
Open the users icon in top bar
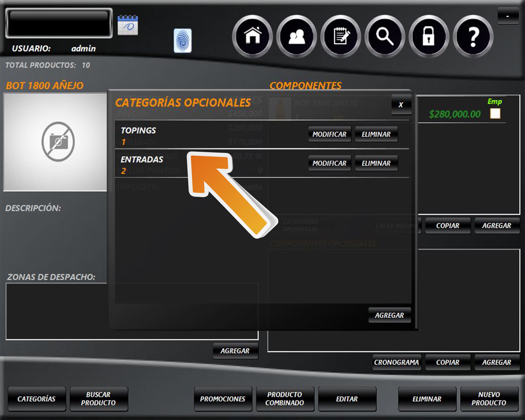(297, 36)
